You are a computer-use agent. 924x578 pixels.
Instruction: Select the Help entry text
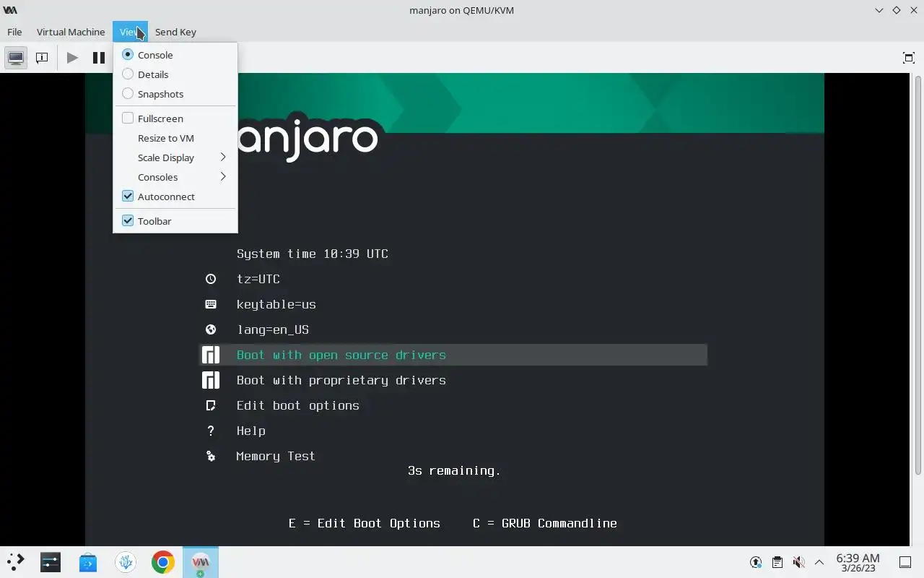pyautogui.click(x=251, y=431)
